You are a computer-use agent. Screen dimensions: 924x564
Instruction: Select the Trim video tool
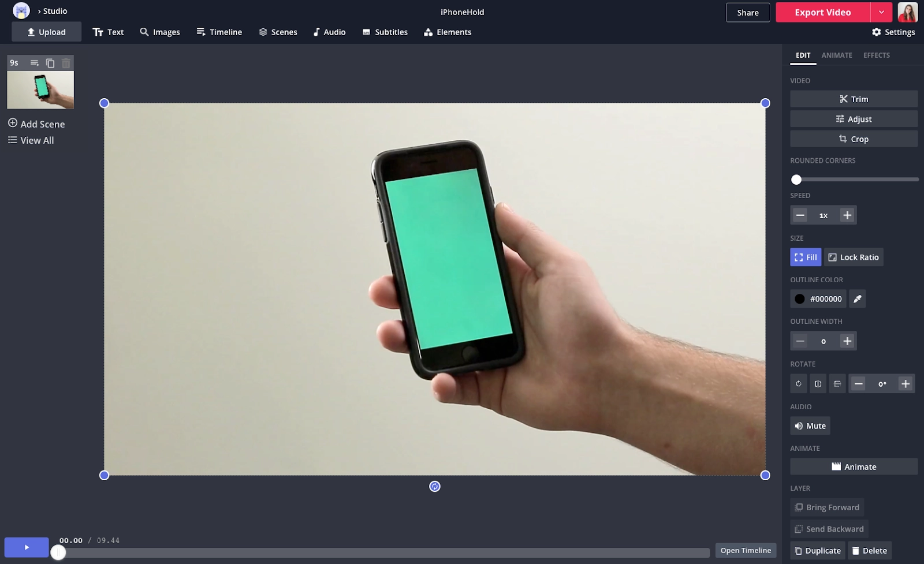tap(854, 99)
